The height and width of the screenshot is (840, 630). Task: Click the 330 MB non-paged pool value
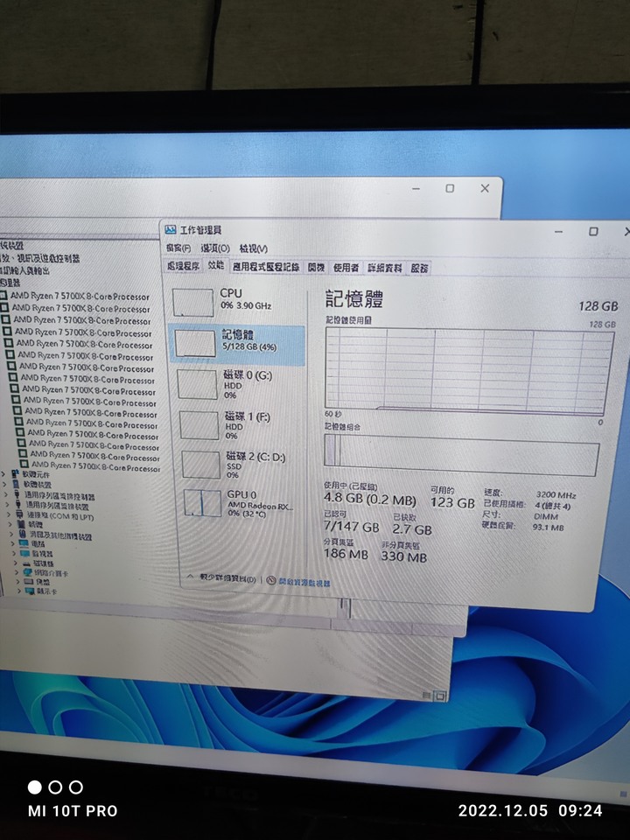pos(404,557)
